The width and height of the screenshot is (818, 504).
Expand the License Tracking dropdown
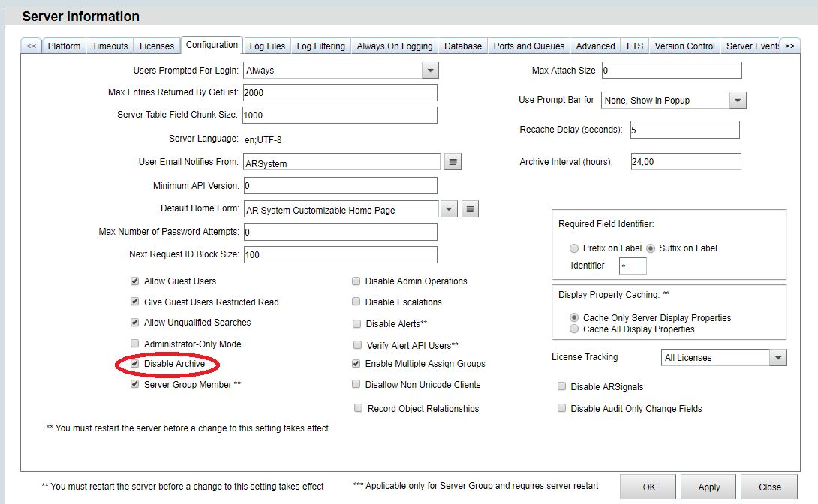(x=777, y=358)
